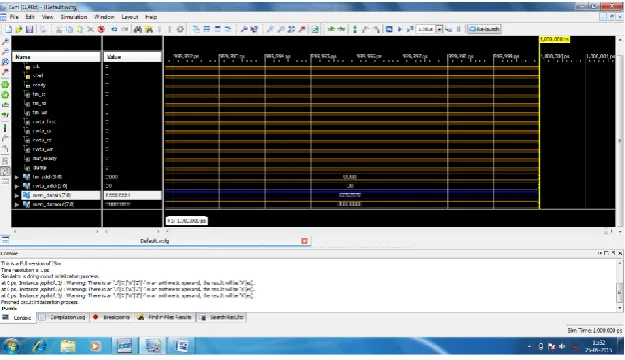Expand the mem_dataout[7:0] bus signal
Screen dimensions: 625x360
[17, 205]
